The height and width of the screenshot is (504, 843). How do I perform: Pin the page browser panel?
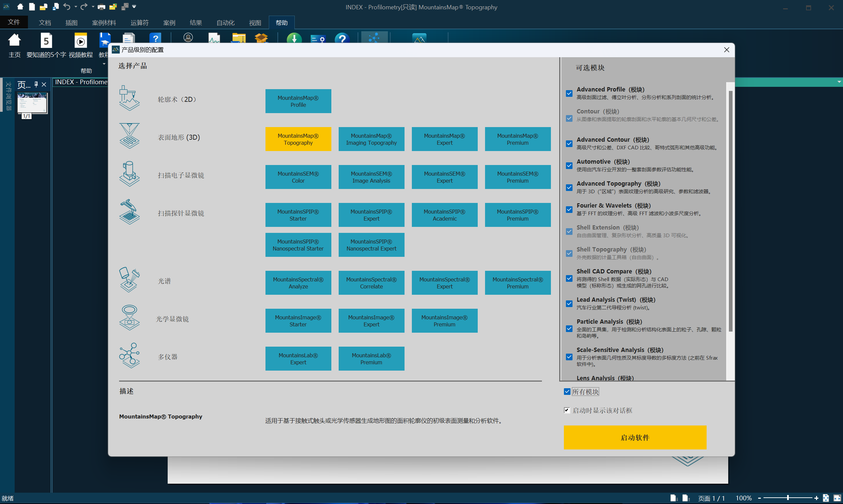[x=36, y=84]
